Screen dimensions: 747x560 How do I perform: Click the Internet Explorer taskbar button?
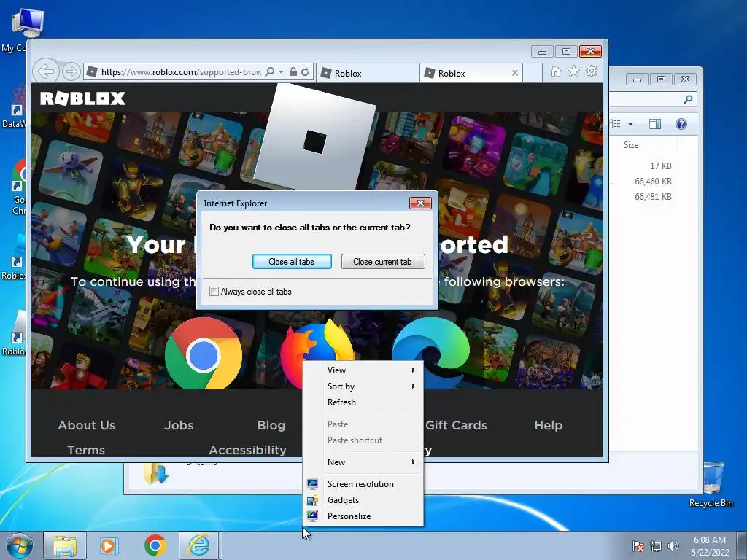pos(198,545)
